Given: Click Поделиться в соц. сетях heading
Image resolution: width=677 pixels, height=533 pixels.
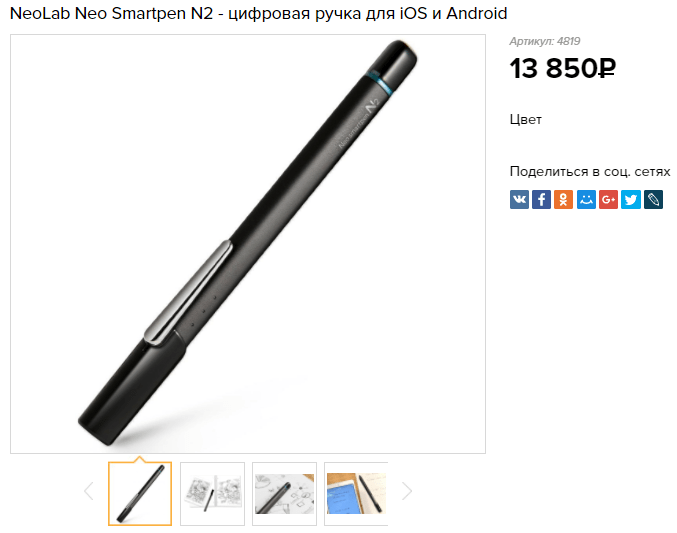Looking at the screenshot, I should point(590,171).
